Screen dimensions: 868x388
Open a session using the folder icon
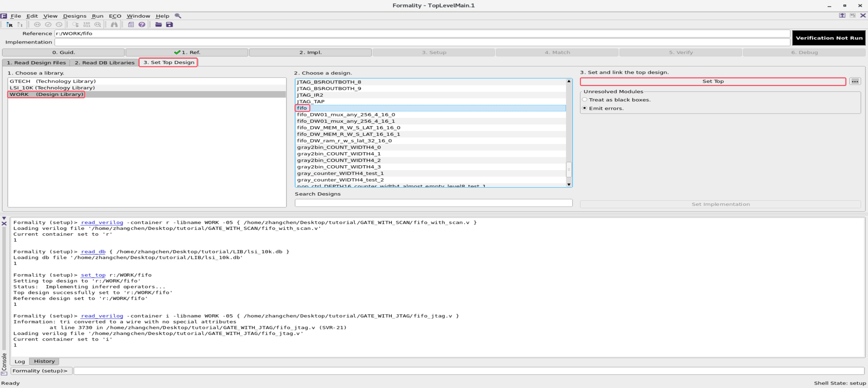[x=158, y=24]
